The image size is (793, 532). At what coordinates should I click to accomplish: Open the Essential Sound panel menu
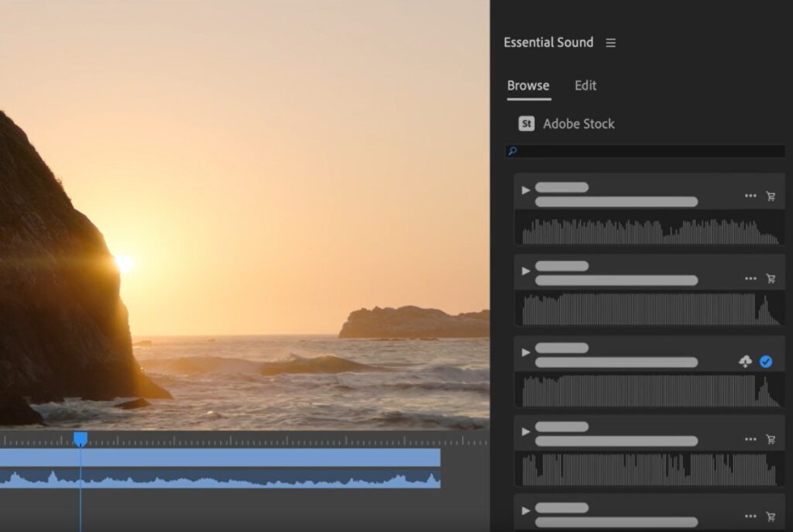tap(610, 43)
